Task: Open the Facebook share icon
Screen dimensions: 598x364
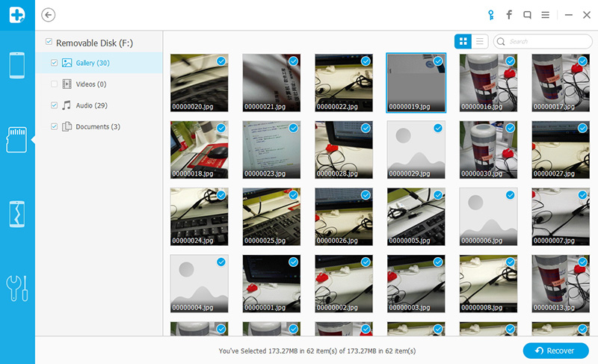Action: click(x=509, y=15)
